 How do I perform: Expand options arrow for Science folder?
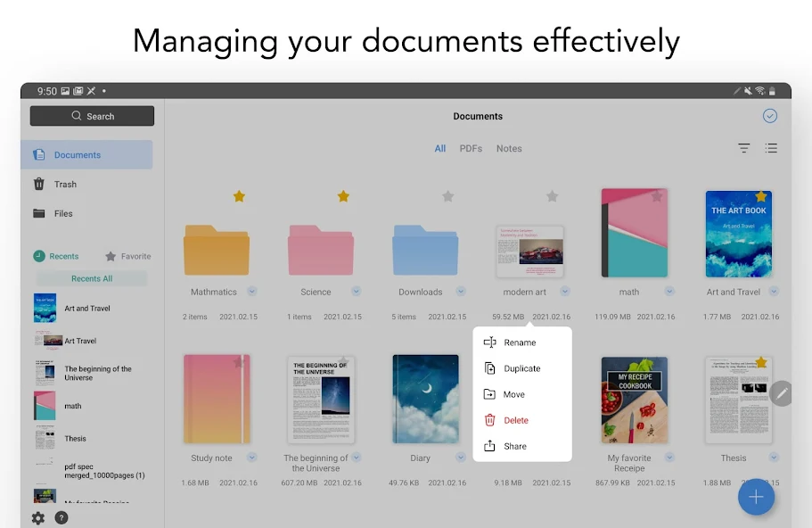tap(357, 292)
